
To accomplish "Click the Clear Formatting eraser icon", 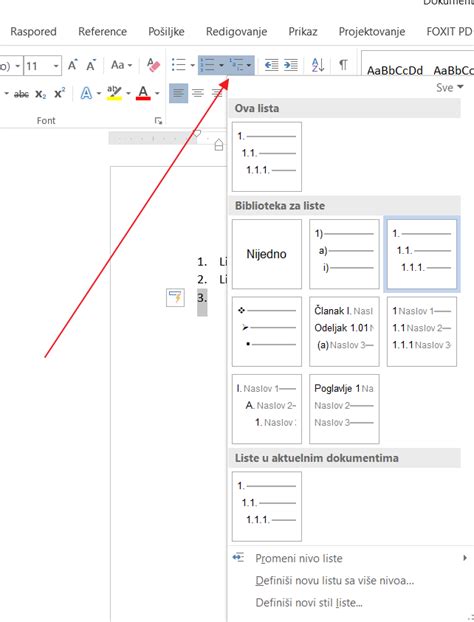I will (x=153, y=65).
